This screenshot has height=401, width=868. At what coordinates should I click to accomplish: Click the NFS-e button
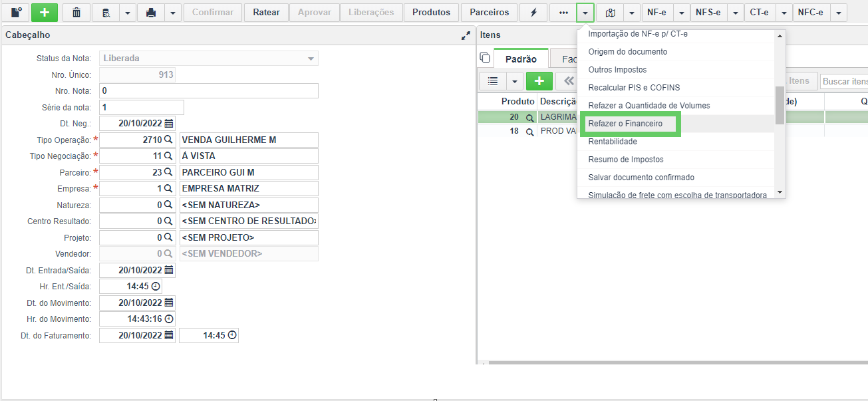[x=708, y=13]
